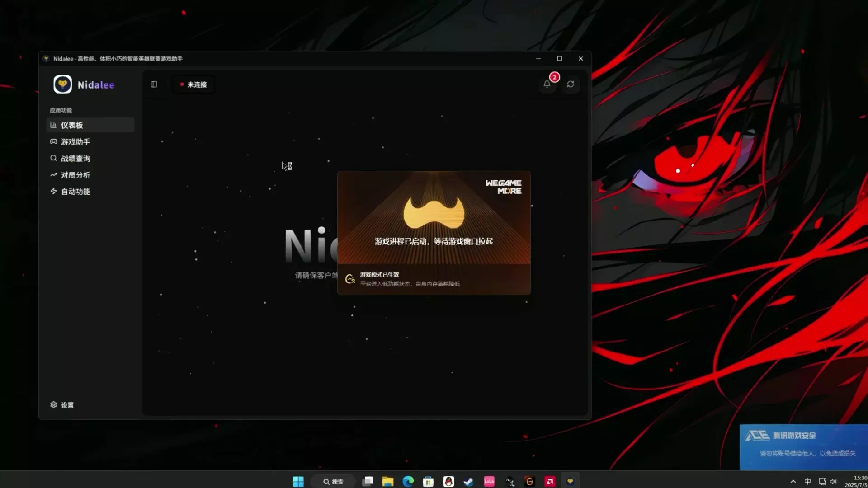Viewport: 868px width, 488px height.
Task: Open QQ penguin icon in taskbar
Action: (448, 482)
